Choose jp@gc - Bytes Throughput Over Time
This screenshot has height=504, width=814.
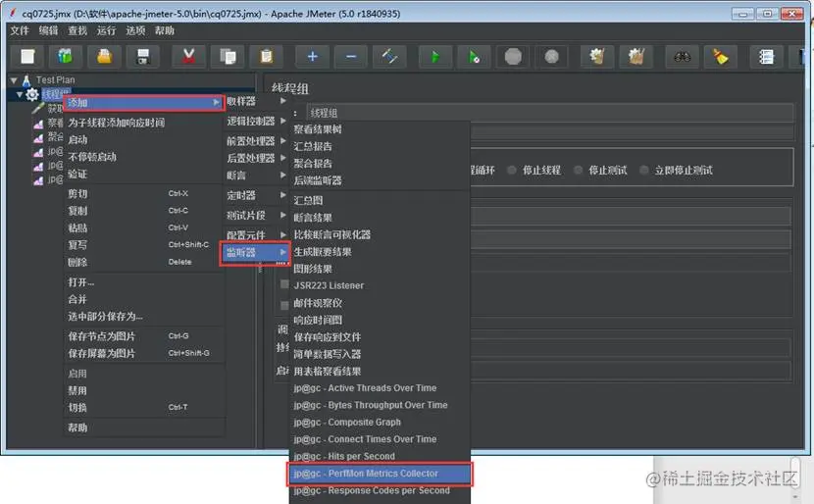pos(380,405)
